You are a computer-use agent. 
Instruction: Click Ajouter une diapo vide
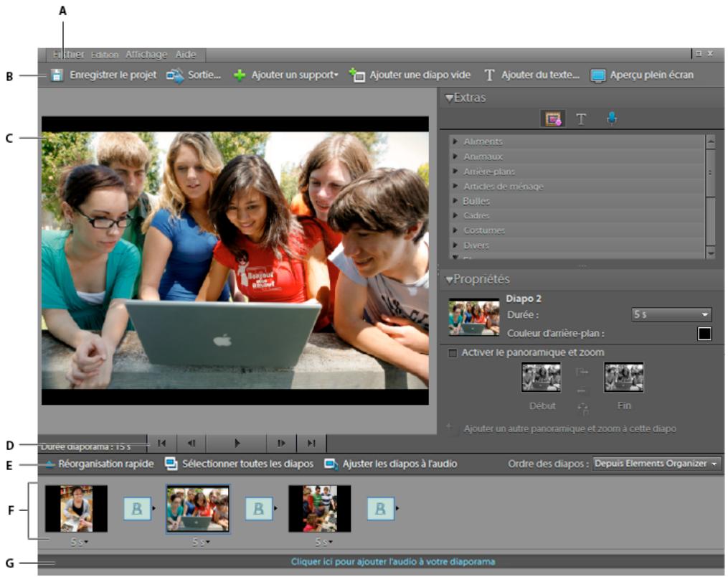click(410, 75)
